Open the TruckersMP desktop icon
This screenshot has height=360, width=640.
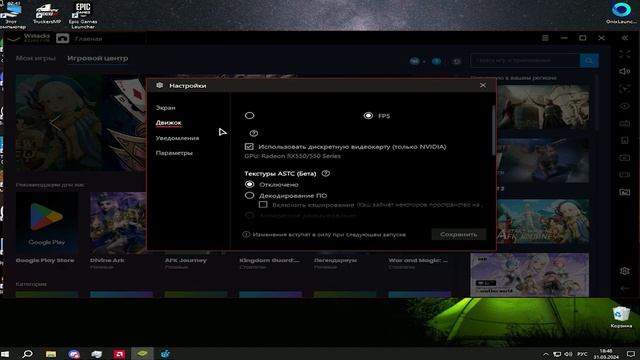click(47, 14)
